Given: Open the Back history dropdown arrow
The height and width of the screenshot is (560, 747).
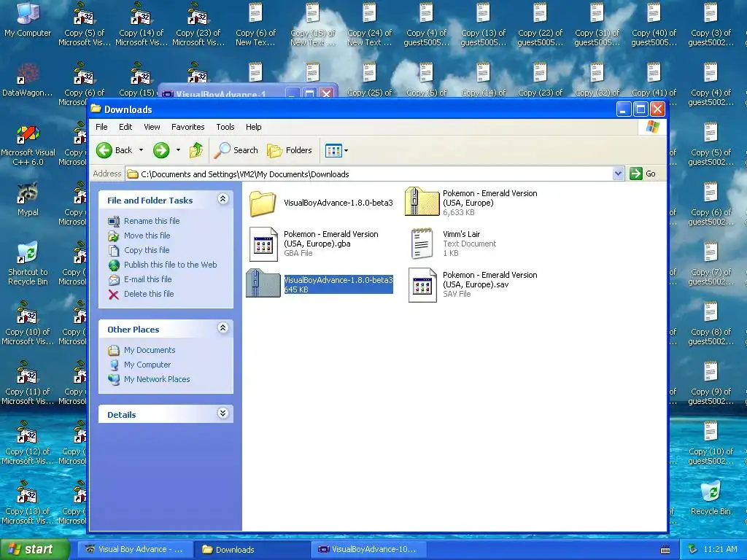Looking at the screenshot, I should click(141, 150).
